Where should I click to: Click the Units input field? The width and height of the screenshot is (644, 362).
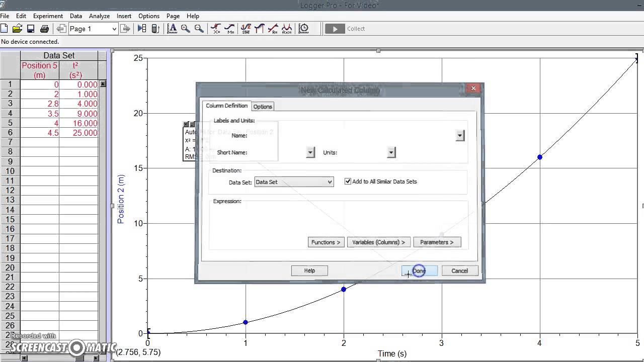click(x=363, y=152)
